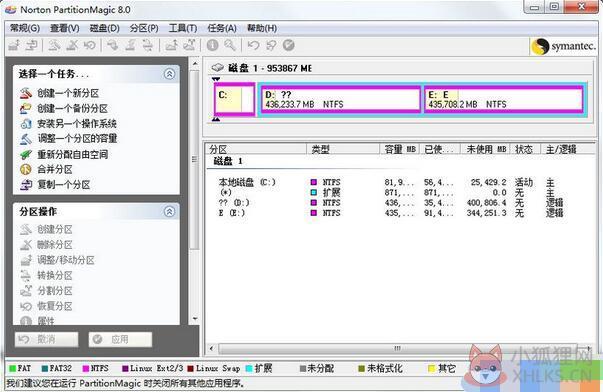Click the magnifier search toolbar icon

(x=230, y=45)
